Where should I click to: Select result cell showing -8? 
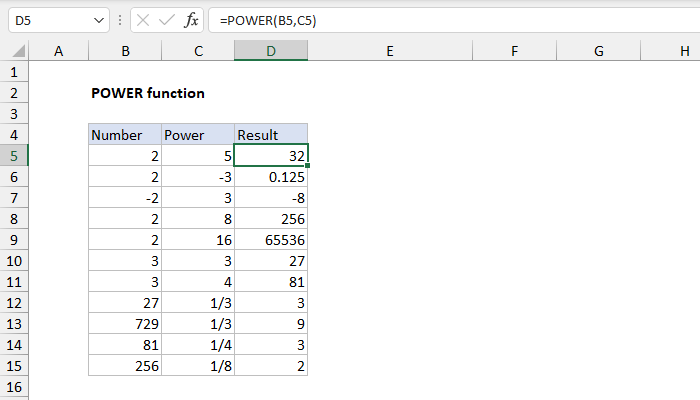[271, 198]
